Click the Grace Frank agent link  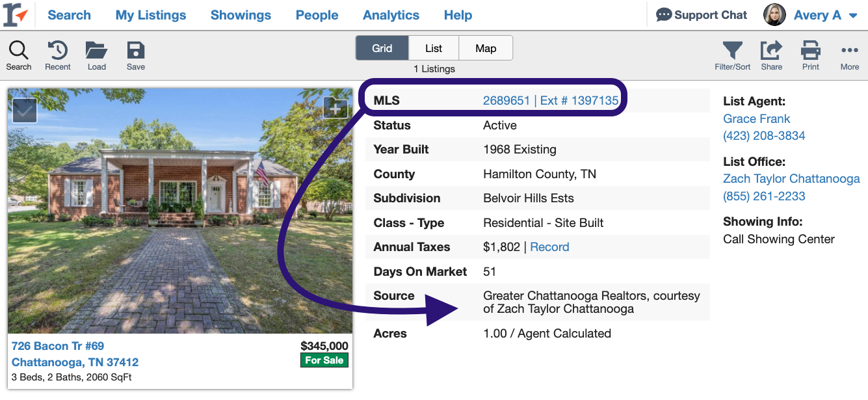(x=756, y=118)
